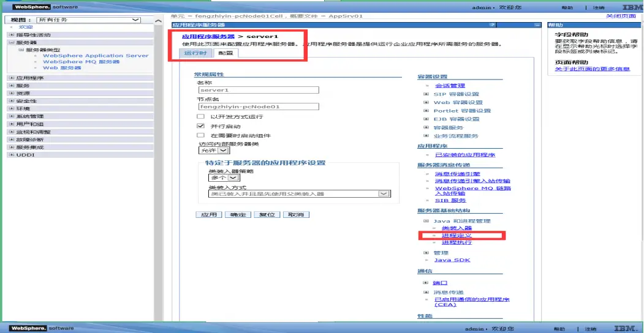Open the 进程定义 link
The image size is (644, 333).
[456, 235]
